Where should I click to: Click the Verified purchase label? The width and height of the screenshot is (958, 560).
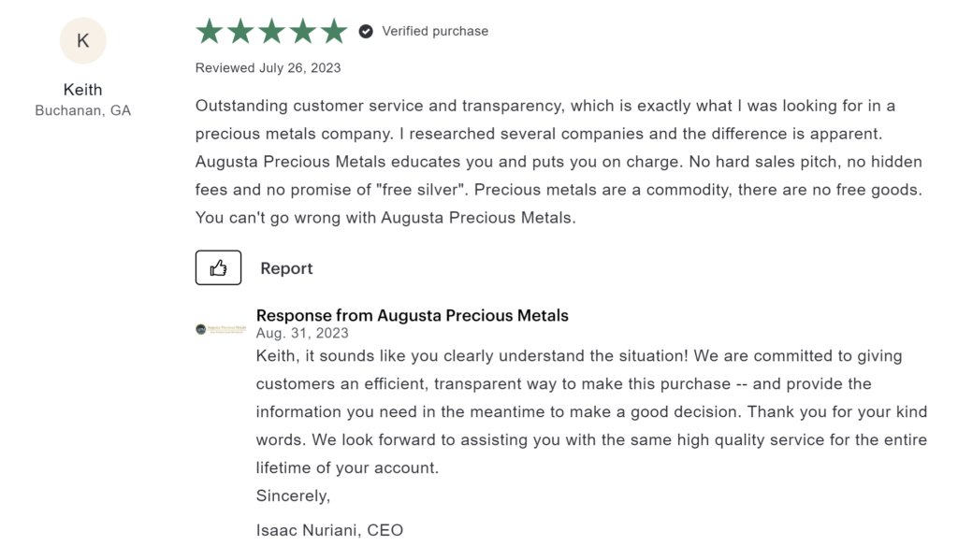tap(435, 31)
